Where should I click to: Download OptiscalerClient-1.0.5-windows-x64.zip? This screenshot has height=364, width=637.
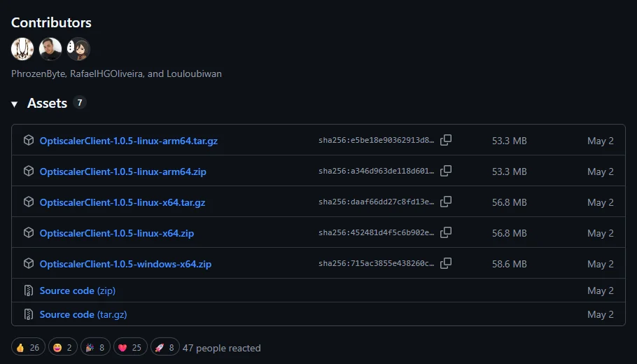coord(125,264)
